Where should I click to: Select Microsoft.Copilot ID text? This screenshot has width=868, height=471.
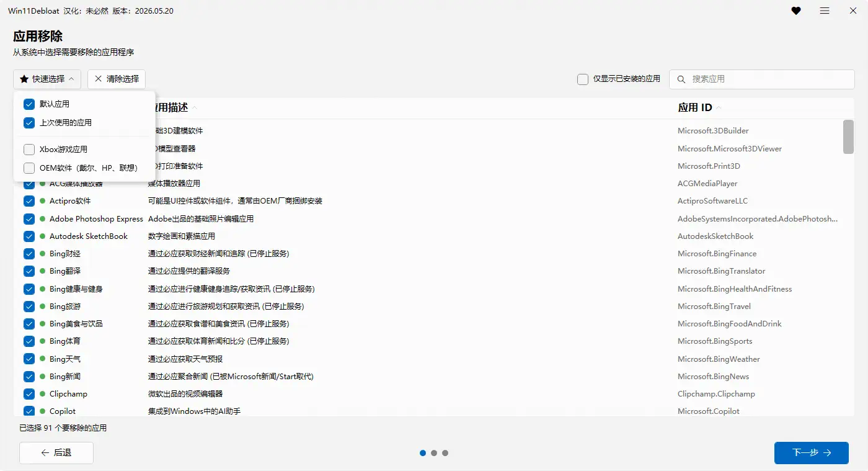pyautogui.click(x=709, y=411)
